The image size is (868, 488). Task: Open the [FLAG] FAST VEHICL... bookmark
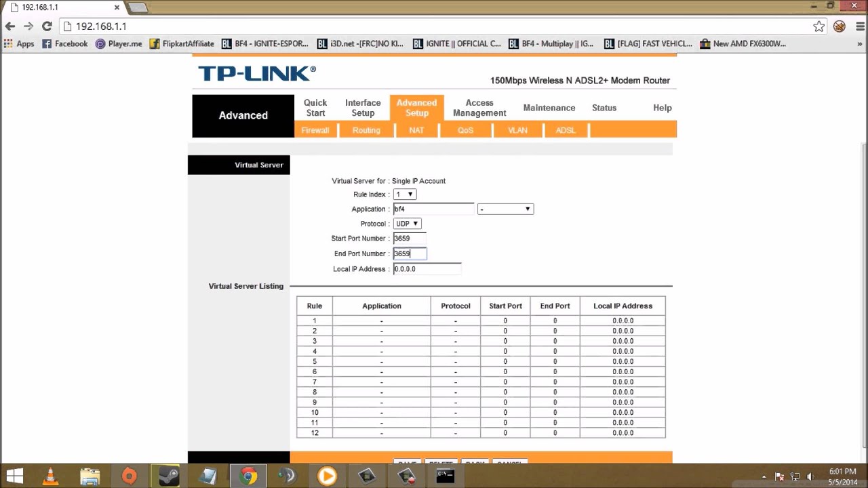click(648, 43)
